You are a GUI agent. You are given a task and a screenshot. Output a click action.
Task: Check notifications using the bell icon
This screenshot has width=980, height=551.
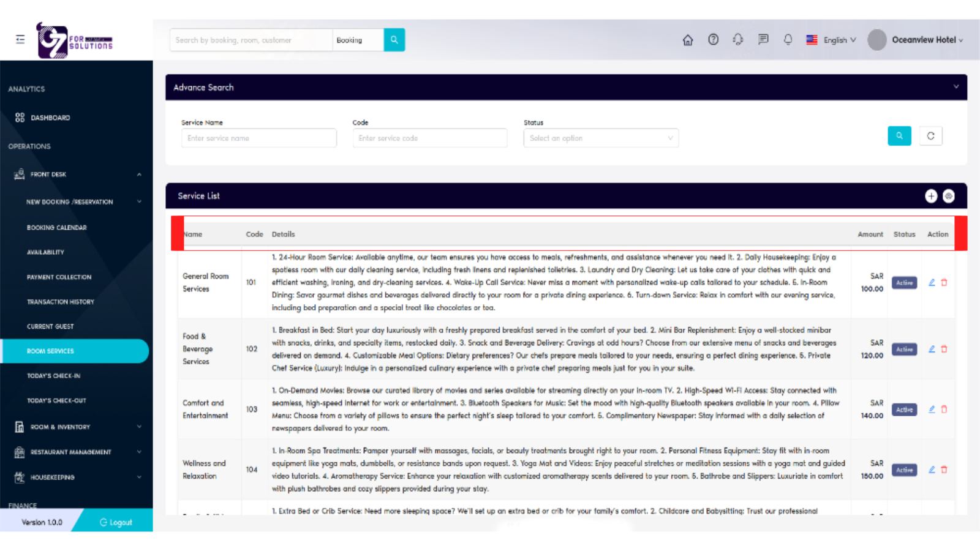click(x=788, y=39)
